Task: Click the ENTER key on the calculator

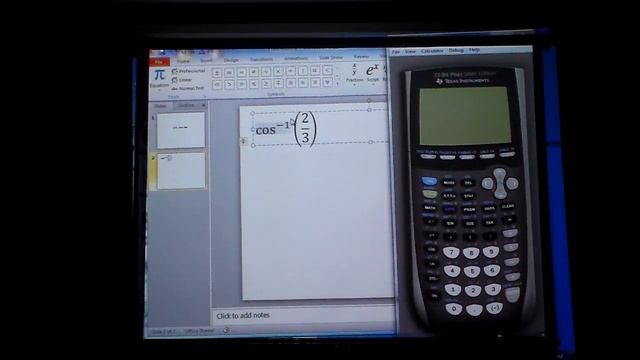Action: click(513, 294)
